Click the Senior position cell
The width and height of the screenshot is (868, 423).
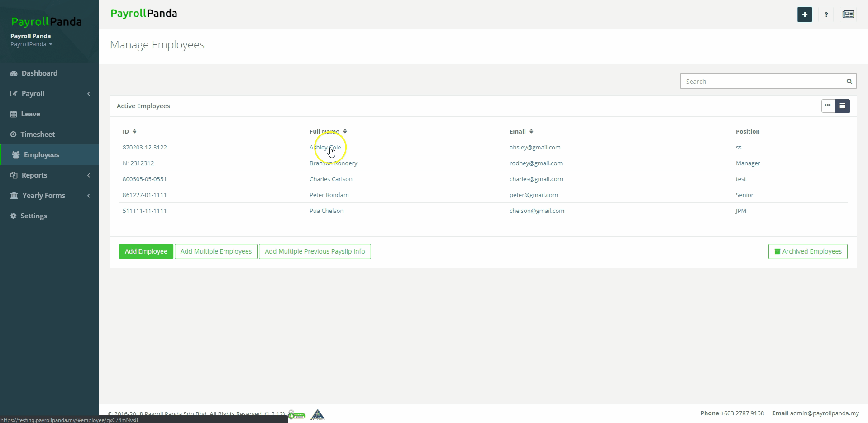[x=744, y=195]
